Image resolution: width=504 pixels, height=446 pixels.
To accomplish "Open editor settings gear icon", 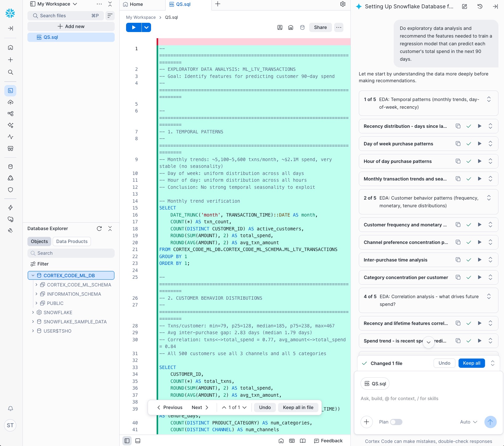I will coord(343,4).
